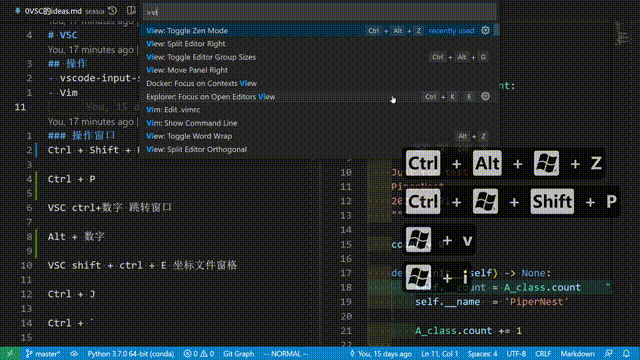Click line 'Alt + 数字' in editor
This screenshot has height=360, width=640.
click(x=76, y=236)
